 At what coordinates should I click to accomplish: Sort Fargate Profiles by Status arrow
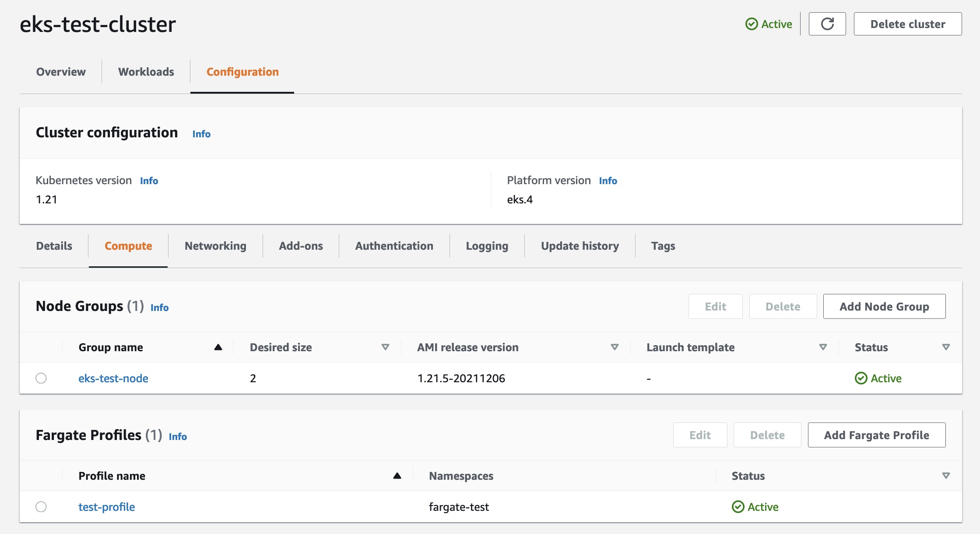(946, 476)
